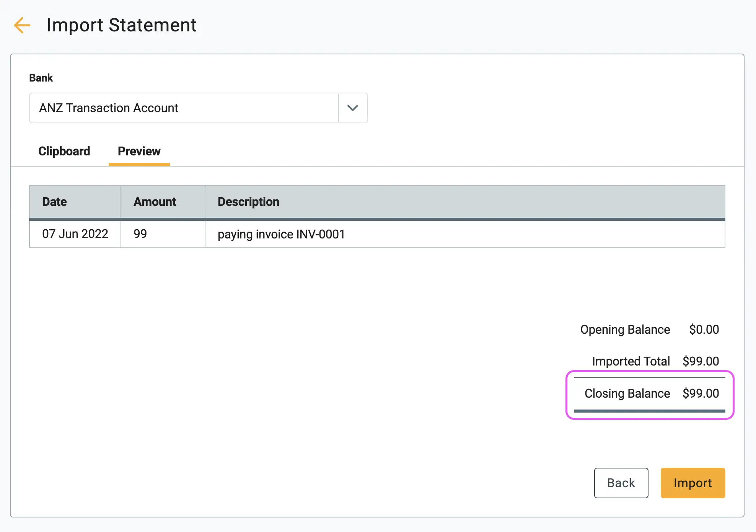Click the Amount column header
The height and width of the screenshot is (532, 756).
[163, 202]
